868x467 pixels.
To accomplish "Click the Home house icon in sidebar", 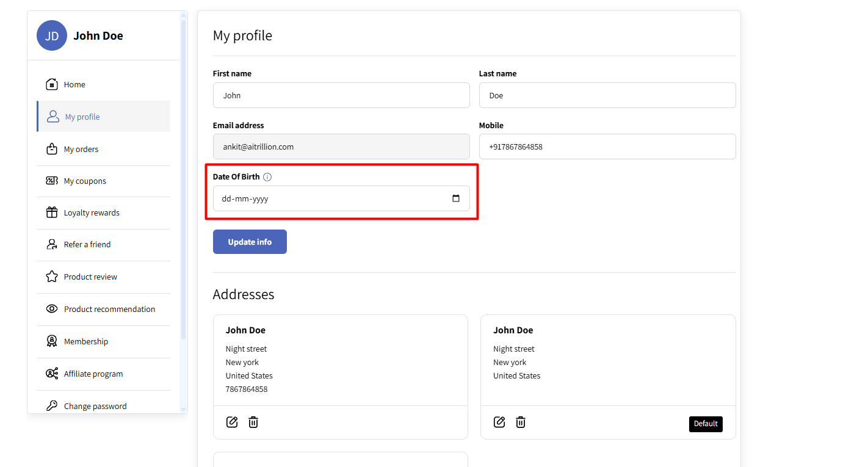I will 52,84.
